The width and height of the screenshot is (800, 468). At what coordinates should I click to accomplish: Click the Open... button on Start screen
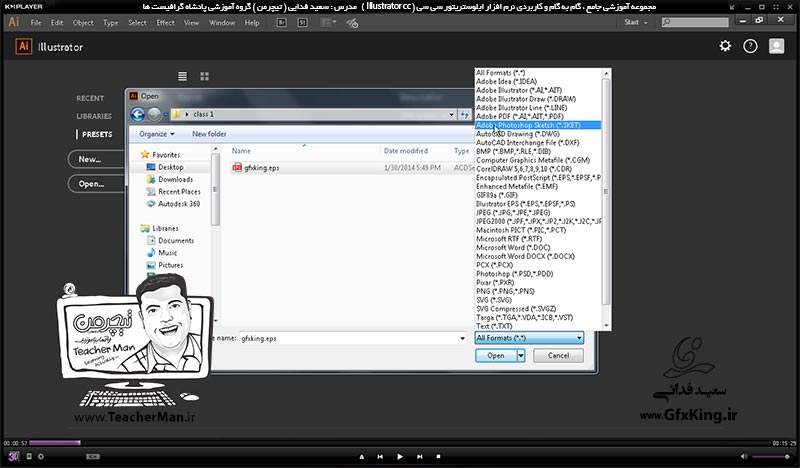(x=96, y=184)
